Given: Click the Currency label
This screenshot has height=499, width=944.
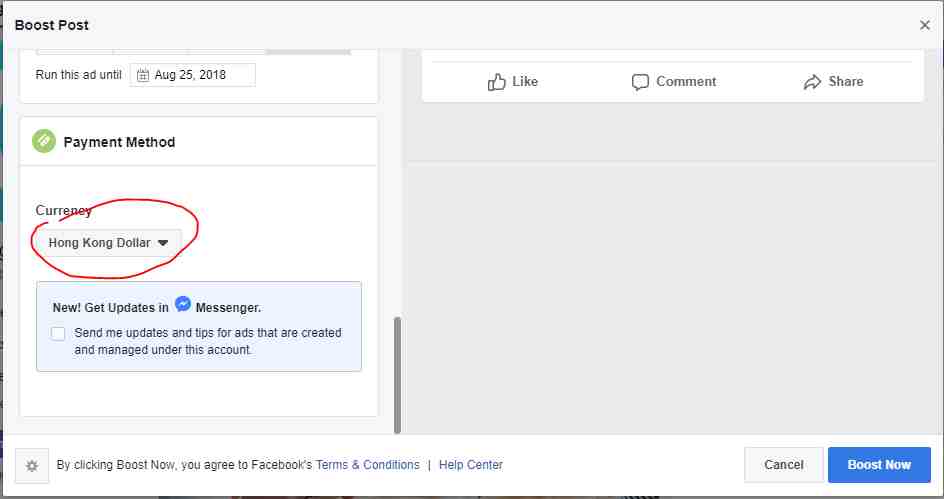Looking at the screenshot, I should [64, 210].
